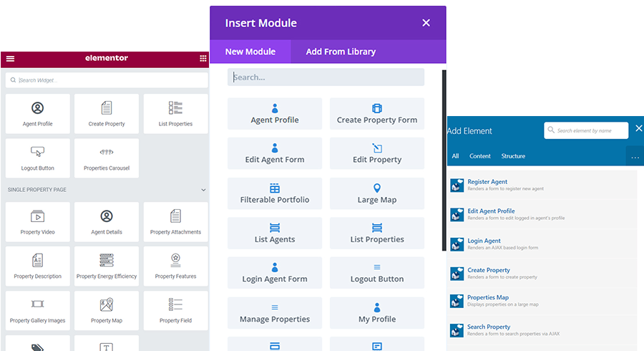Image resolution: width=644 pixels, height=351 pixels.
Task: Select the Property Gallery Images widget
Action: [38, 311]
